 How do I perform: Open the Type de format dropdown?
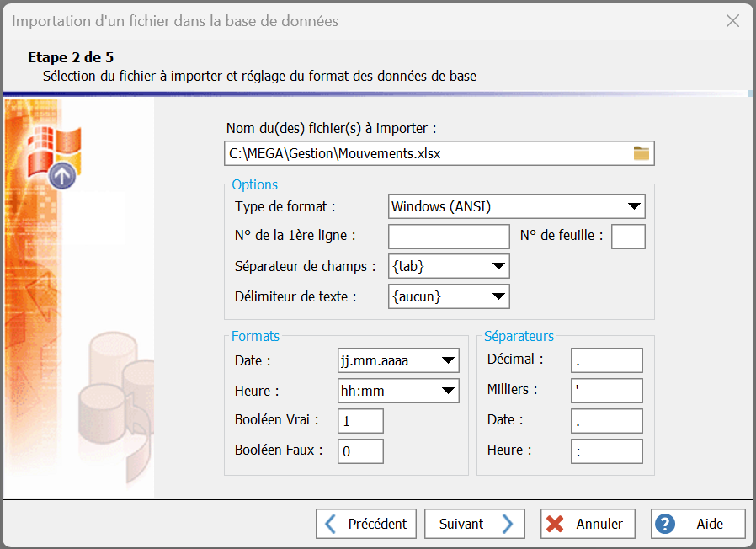[x=634, y=206]
